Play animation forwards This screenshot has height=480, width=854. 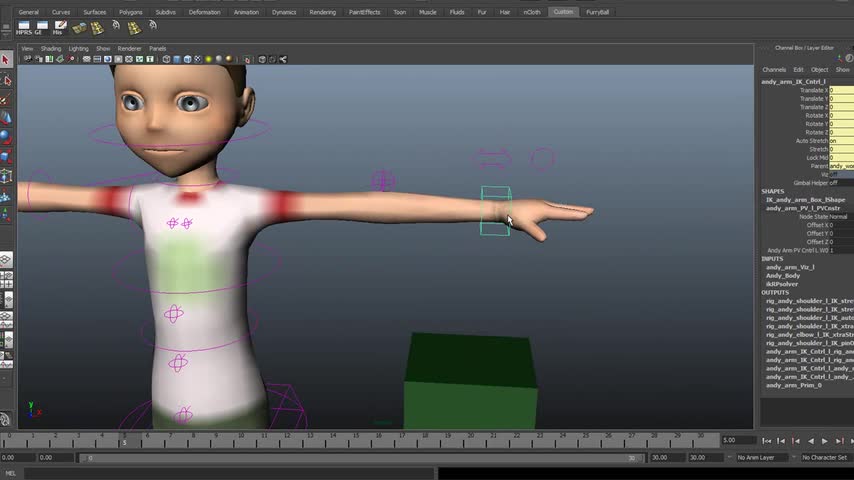pyautogui.click(x=825, y=441)
